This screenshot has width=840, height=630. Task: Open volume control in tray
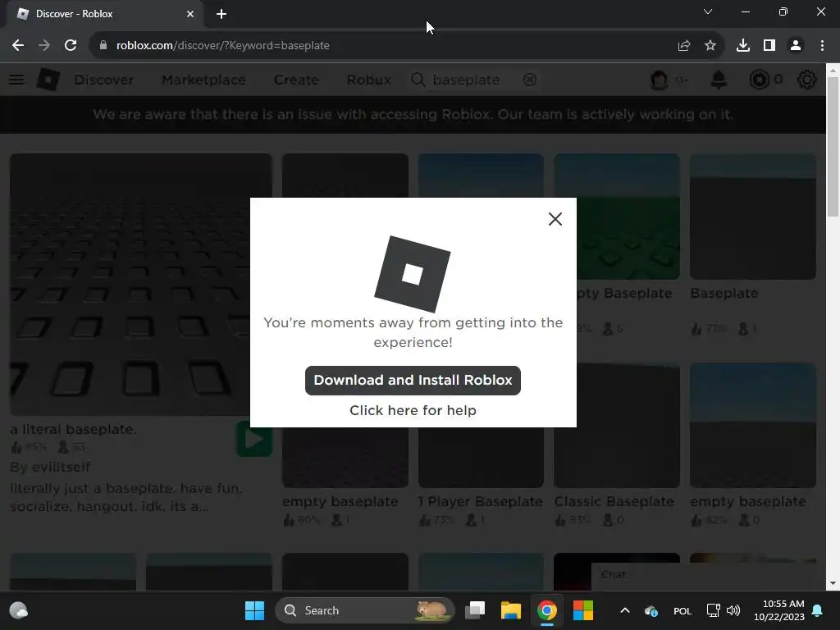coord(733,610)
